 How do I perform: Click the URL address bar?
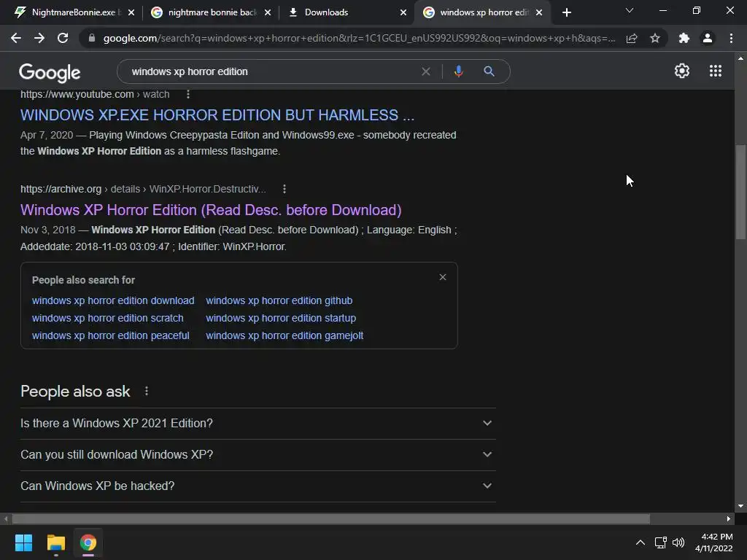(x=359, y=38)
